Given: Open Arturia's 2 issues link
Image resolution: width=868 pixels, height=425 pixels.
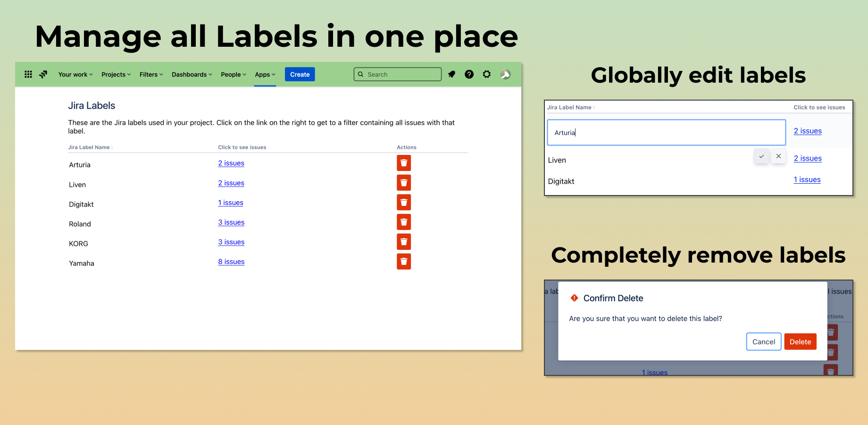Looking at the screenshot, I should 231,163.
